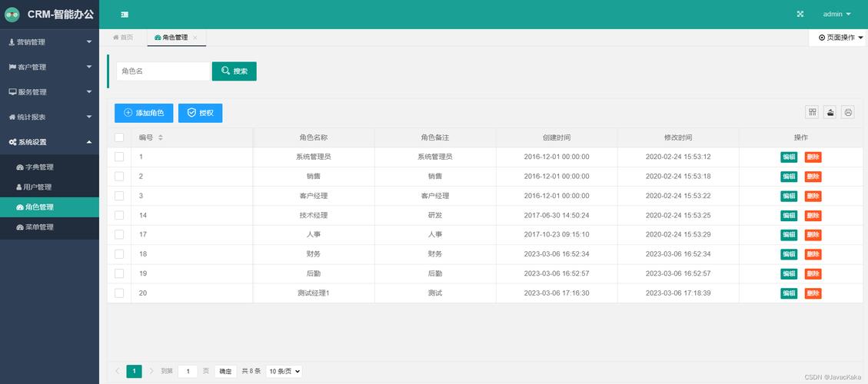Expand the 营销管理 sidebar menu
Viewport: 868px width, 384px height.
point(50,42)
